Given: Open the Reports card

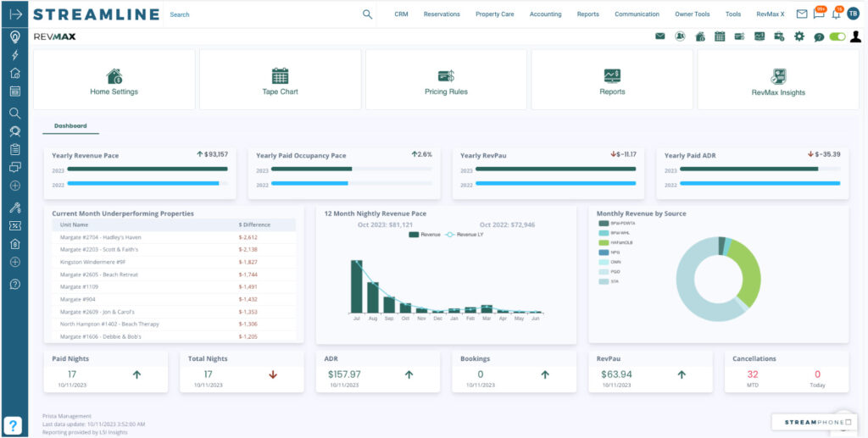Looking at the screenshot, I should click(x=612, y=80).
